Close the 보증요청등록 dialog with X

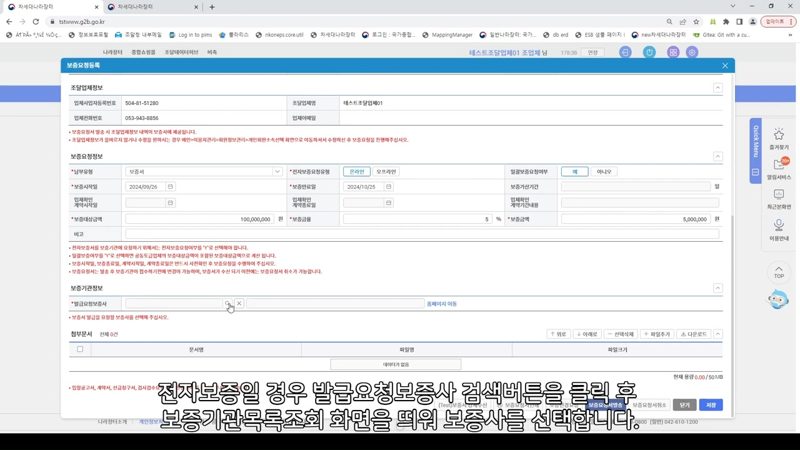[x=724, y=65]
